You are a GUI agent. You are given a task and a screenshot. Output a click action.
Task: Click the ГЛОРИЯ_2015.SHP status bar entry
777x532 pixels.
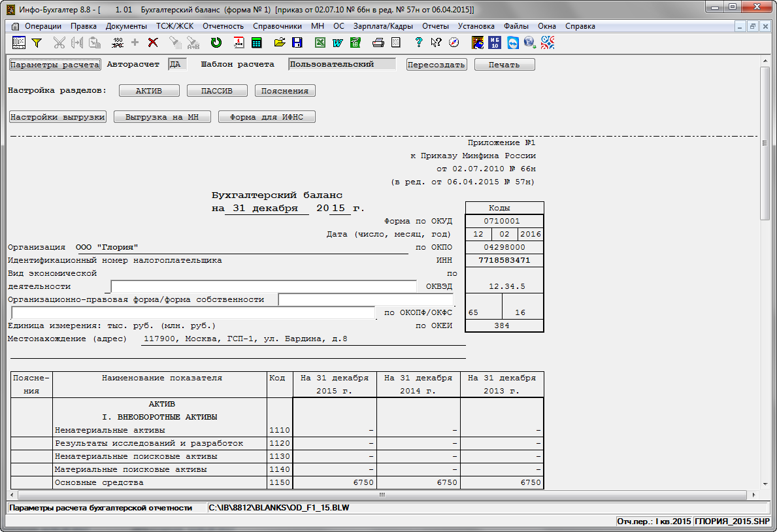[x=733, y=522]
